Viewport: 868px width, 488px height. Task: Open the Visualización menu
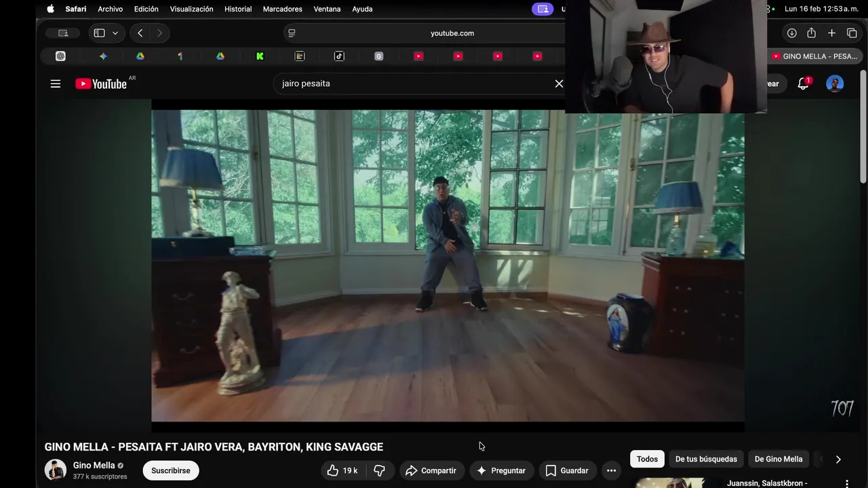(x=191, y=9)
